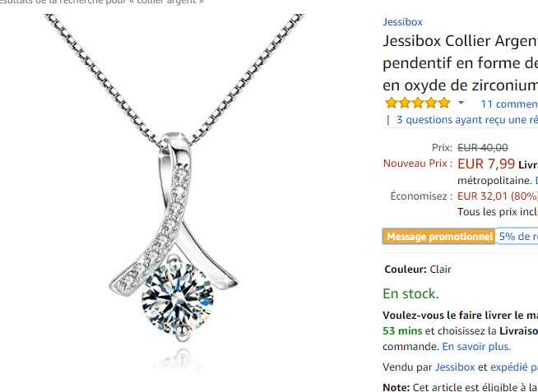Click the five-star rating icons
538x392 pixels.
(x=418, y=103)
